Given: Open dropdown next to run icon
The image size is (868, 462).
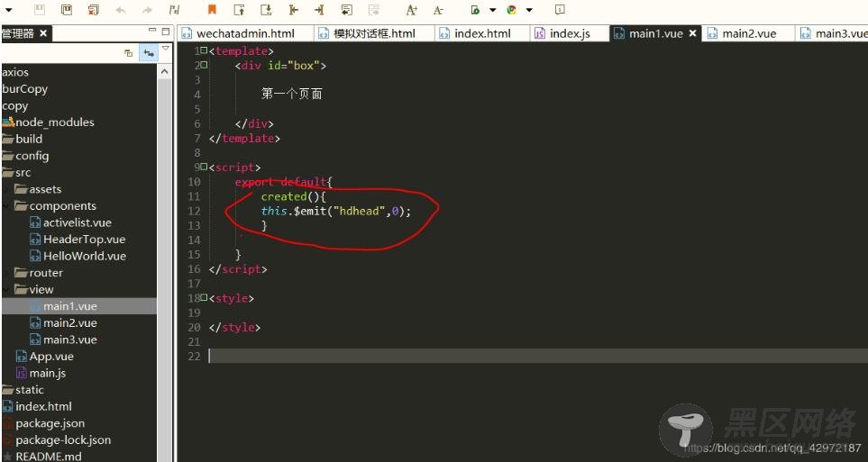Looking at the screenshot, I should pos(492,10).
